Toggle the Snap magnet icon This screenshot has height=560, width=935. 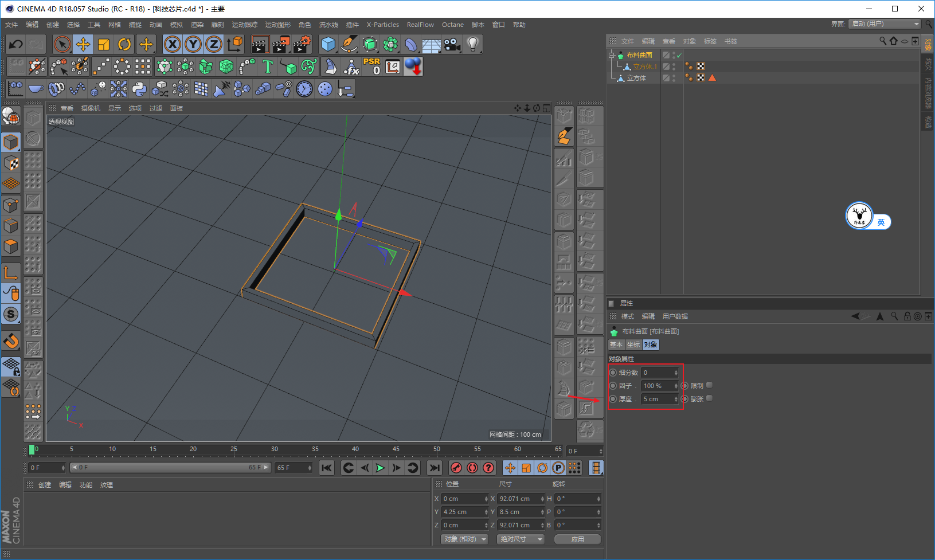click(11, 341)
